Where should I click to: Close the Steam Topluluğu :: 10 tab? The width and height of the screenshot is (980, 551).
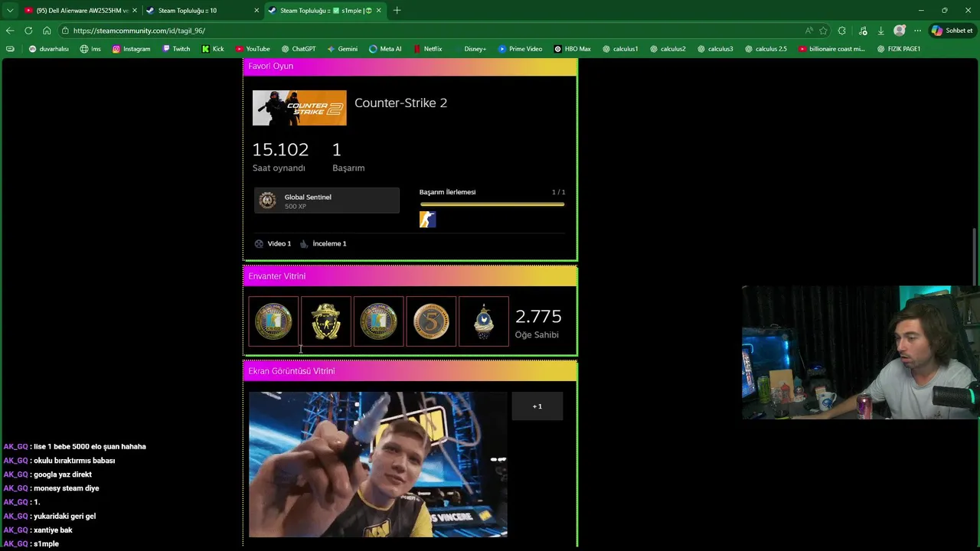click(256, 11)
